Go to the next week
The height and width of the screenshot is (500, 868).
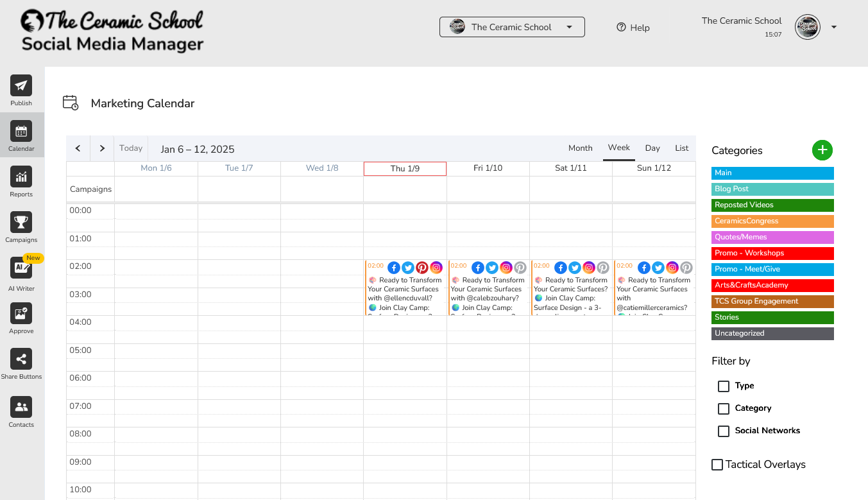point(102,148)
